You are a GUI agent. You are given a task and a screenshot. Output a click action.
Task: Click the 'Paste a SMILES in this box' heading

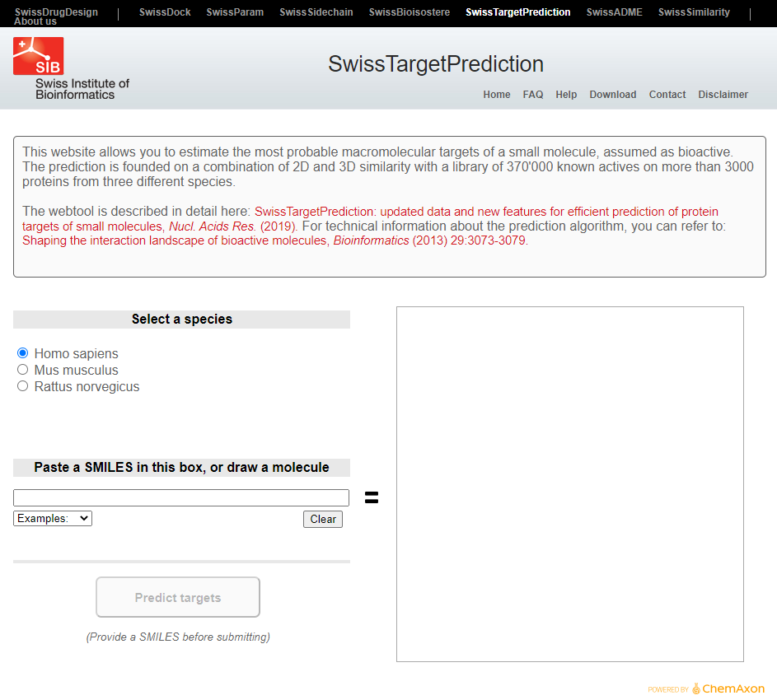pos(181,467)
